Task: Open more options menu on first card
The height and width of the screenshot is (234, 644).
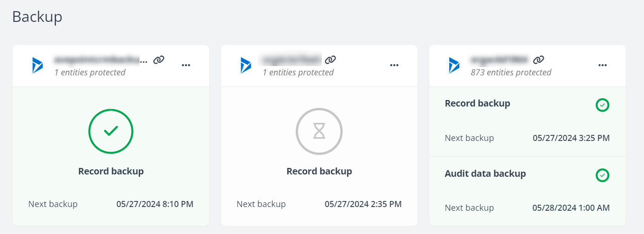Action: tap(186, 66)
